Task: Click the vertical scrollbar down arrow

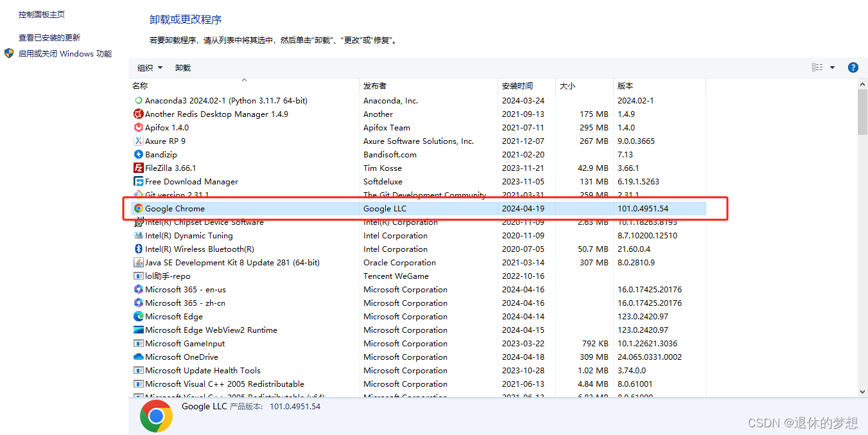Action: point(862,391)
